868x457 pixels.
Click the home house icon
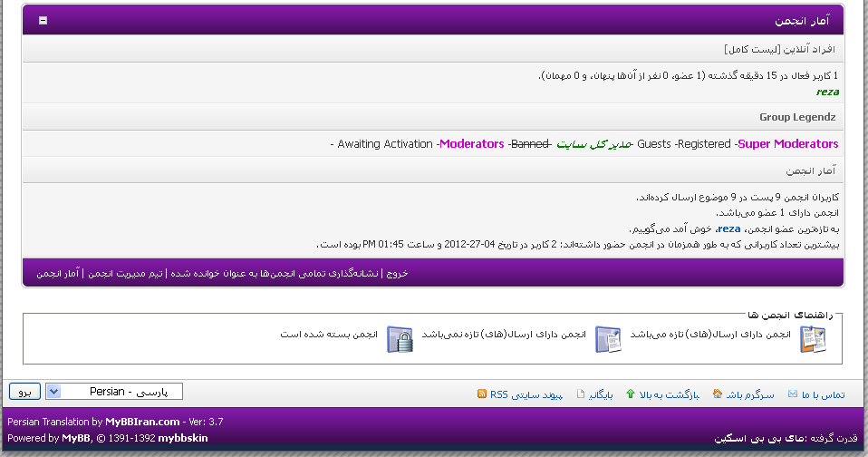(x=718, y=394)
